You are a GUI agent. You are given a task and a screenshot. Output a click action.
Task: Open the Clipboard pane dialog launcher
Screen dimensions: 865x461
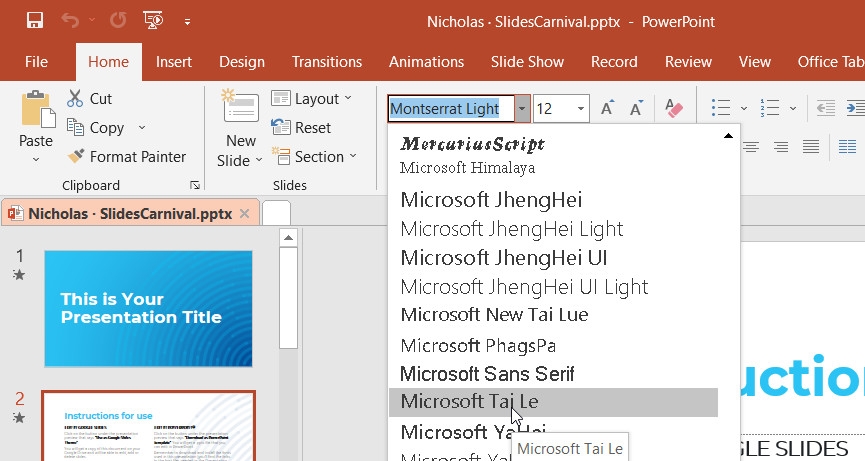(x=195, y=185)
